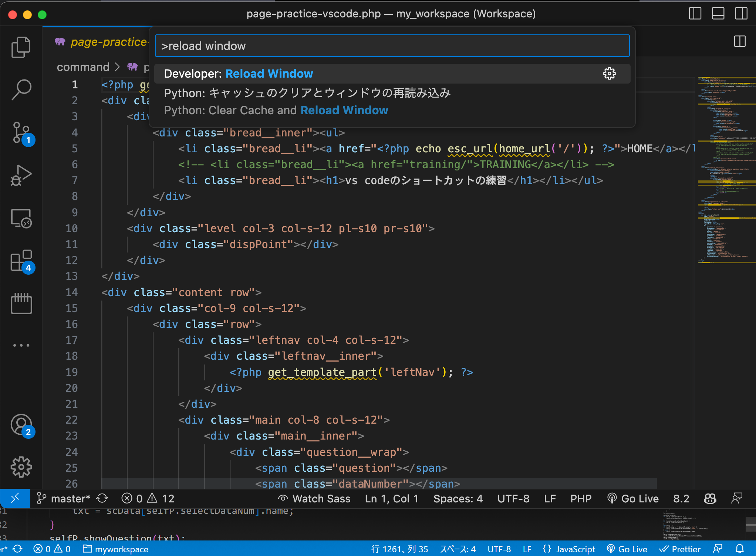Change スペース: 4 indentation in back window

click(458, 549)
